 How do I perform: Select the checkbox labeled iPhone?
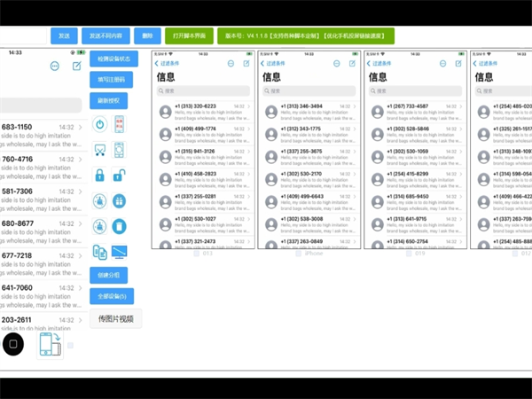[299, 253]
